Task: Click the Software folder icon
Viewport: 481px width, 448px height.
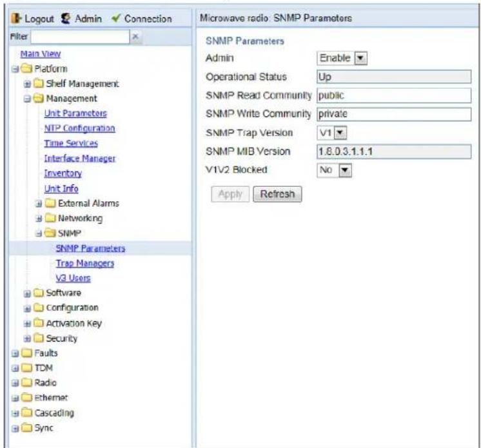Action: pyautogui.click(x=39, y=293)
